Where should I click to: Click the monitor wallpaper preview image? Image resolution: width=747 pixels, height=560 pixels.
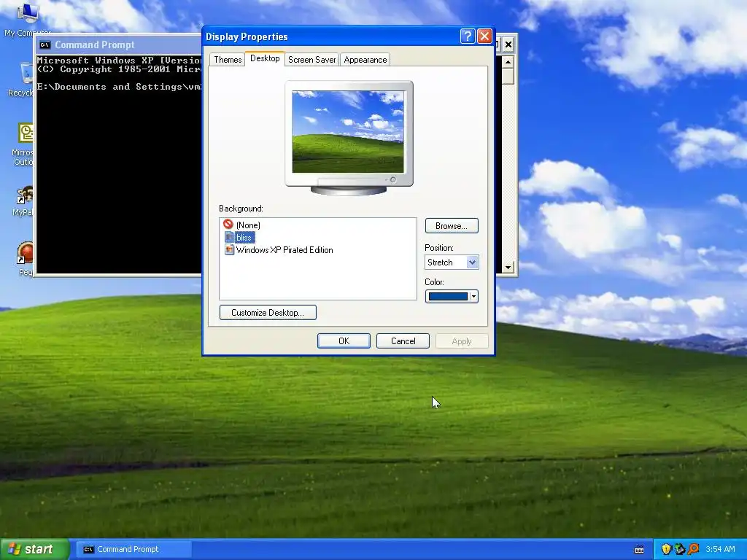pyautogui.click(x=348, y=132)
